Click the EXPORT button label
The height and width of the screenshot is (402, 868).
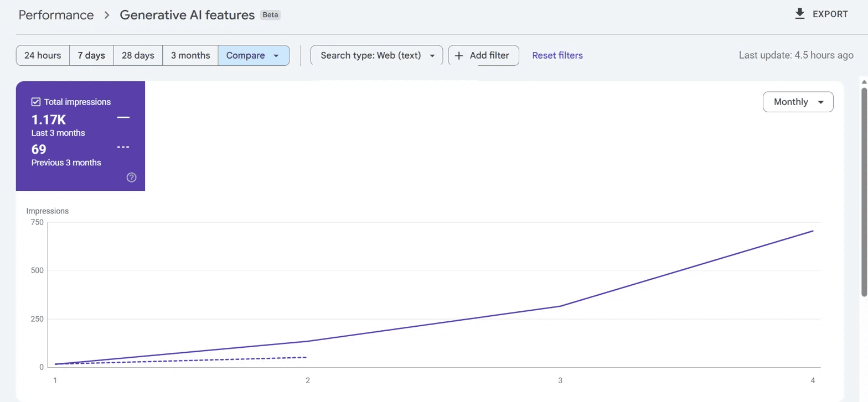pyautogui.click(x=830, y=14)
